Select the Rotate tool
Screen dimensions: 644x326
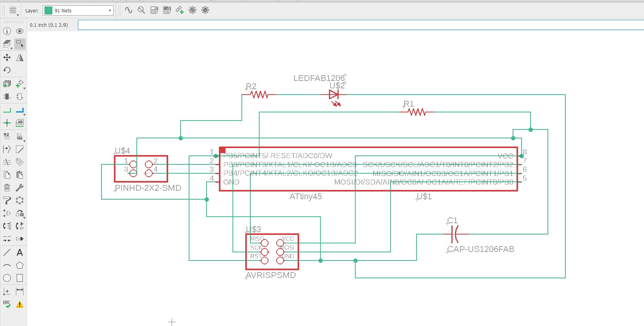[x=7, y=70]
